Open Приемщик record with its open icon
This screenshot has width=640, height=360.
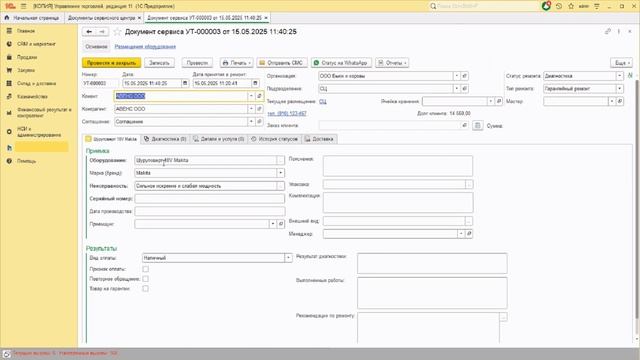click(281, 224)
